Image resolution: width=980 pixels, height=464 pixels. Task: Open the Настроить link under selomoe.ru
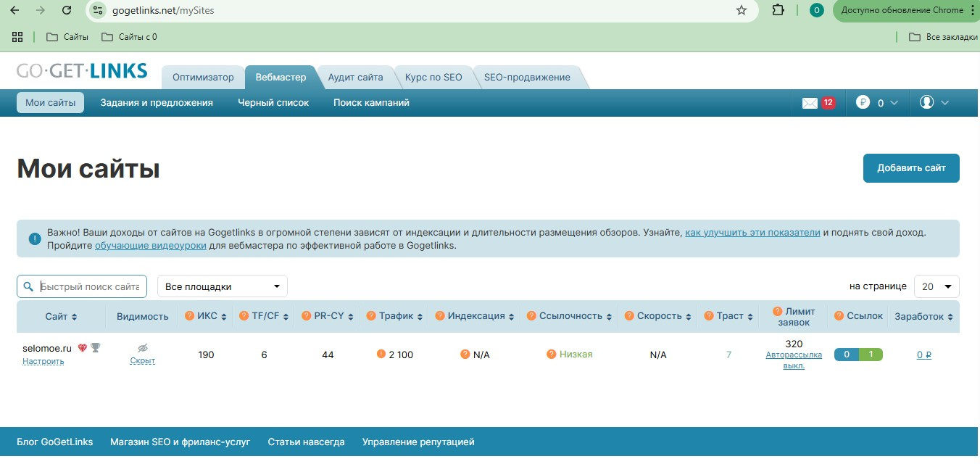tap(43, 361)
